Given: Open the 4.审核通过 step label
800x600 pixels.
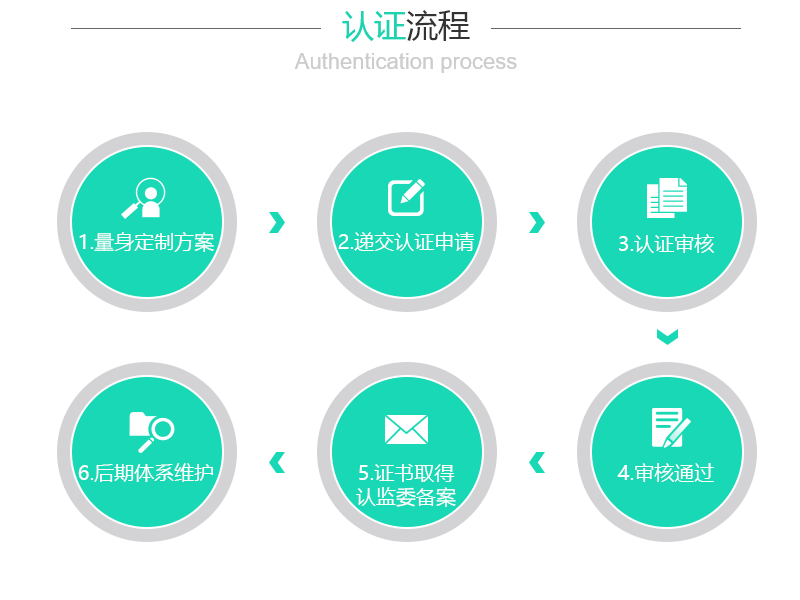Looking at the screenshot, I should coord(667,473).
